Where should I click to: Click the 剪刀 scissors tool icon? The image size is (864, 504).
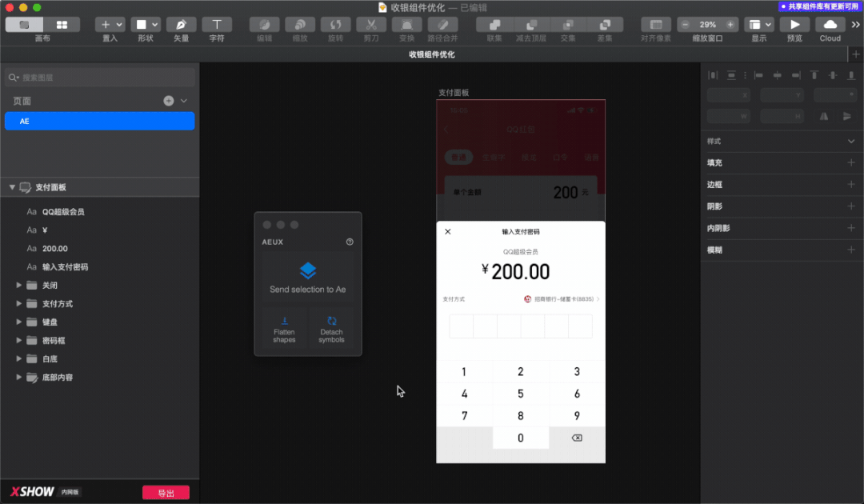point(371,25)
